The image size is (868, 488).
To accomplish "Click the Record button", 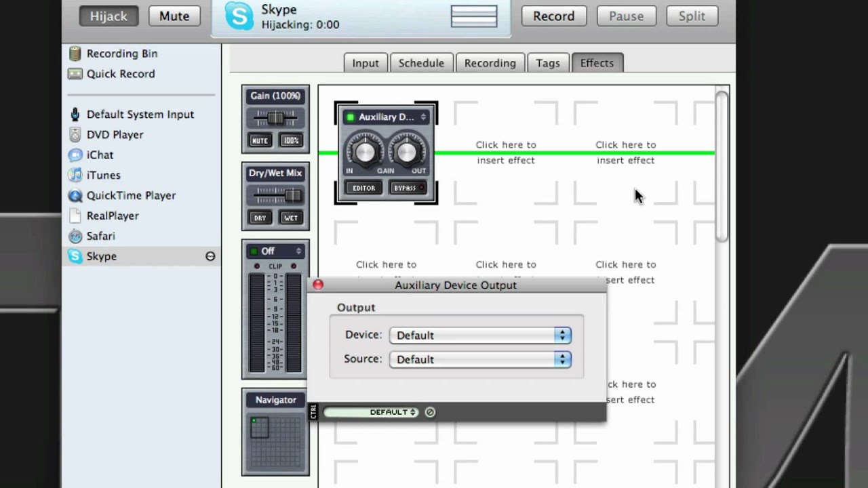I will 553,16.
